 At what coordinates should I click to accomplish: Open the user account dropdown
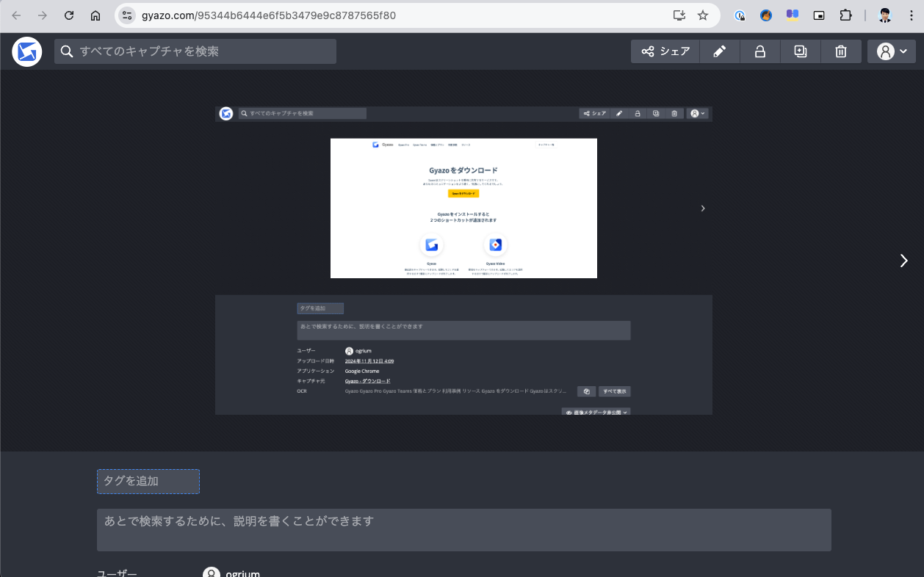tap(892, 51)
